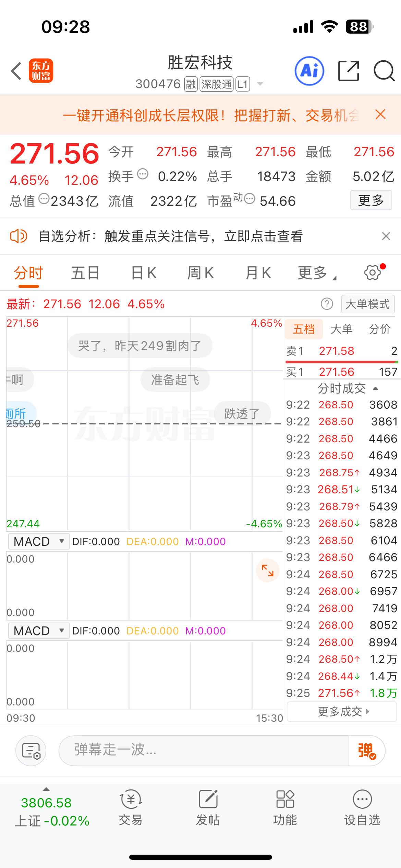Enable 大单模式 button
This screenshot has height=868, width=401.
coord(368,304)
